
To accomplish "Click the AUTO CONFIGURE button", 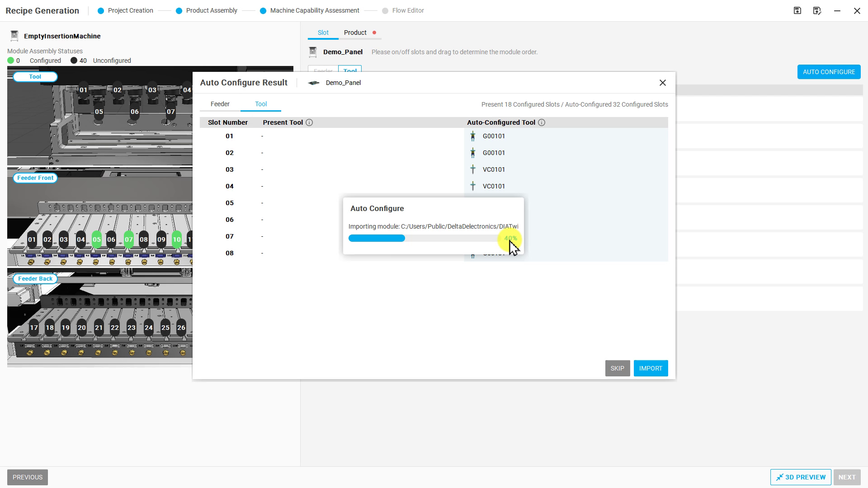I will click(x=829, y=72).
